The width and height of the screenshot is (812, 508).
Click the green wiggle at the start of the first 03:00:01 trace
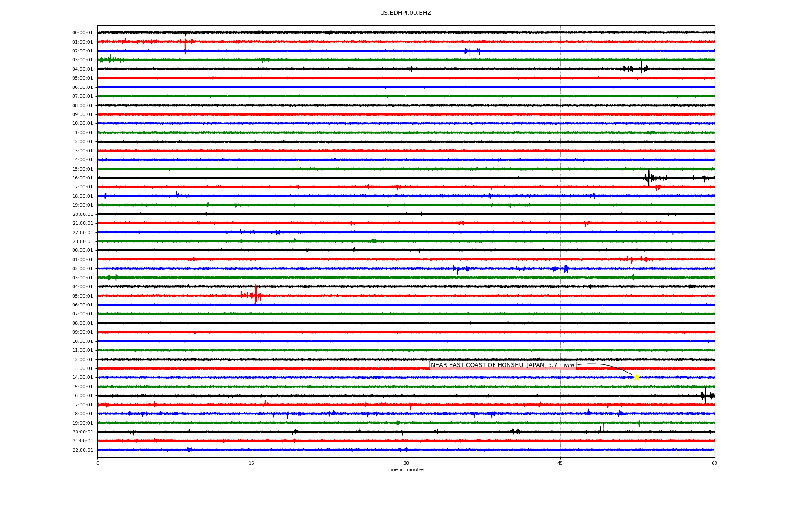[x=109, y=59]
